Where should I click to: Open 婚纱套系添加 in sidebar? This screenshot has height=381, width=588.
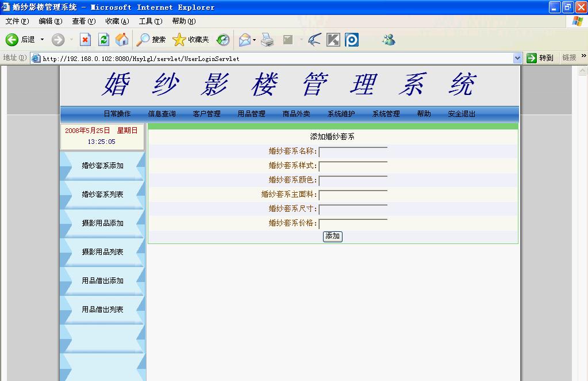click(102, 166)
